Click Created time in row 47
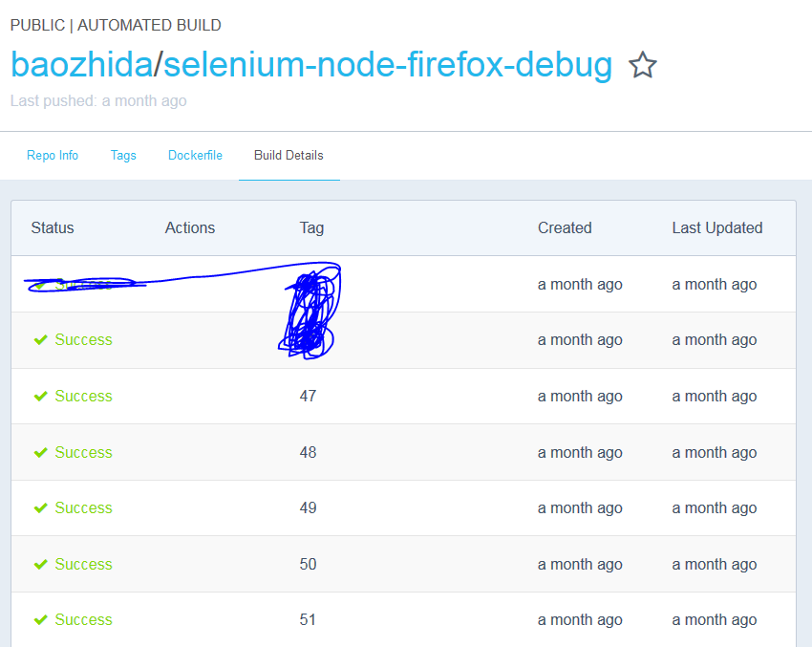Viewport: 812px width, 647px height. click(580, 397)
